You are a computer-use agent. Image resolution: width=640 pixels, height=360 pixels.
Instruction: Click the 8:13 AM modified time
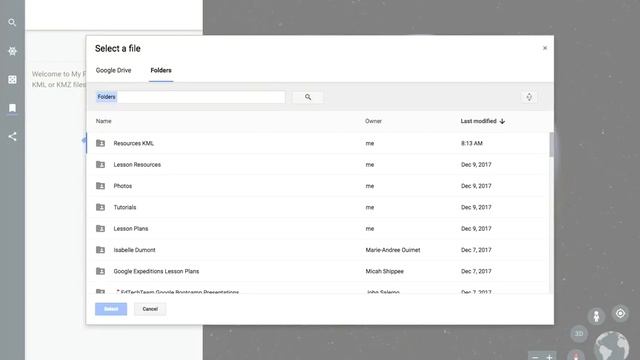(472, 143)
